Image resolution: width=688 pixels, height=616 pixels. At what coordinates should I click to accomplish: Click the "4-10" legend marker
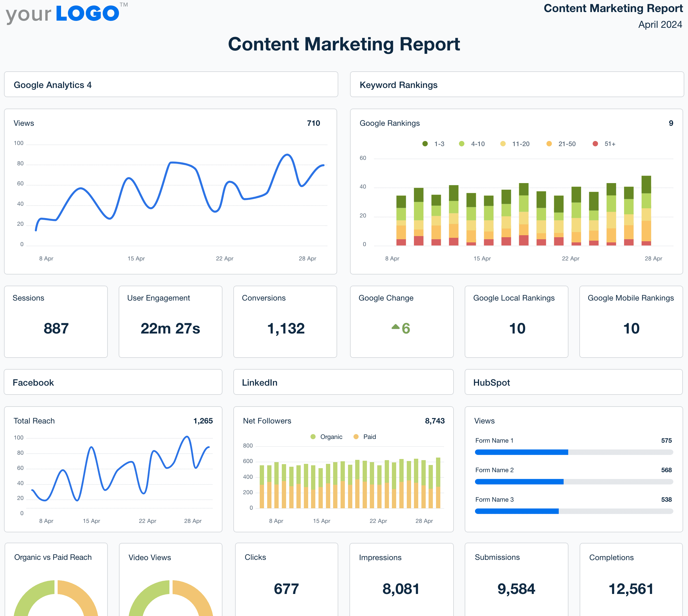pos(461,144)
